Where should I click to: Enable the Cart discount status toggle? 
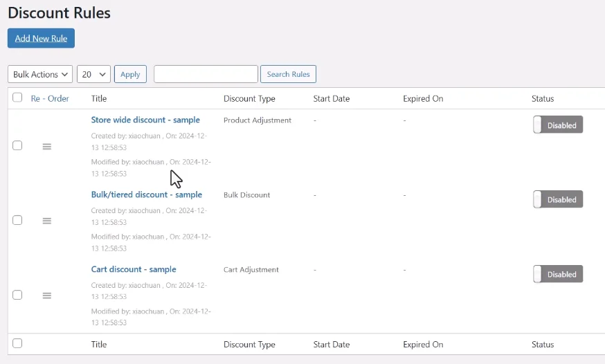(x=558, y=274)
